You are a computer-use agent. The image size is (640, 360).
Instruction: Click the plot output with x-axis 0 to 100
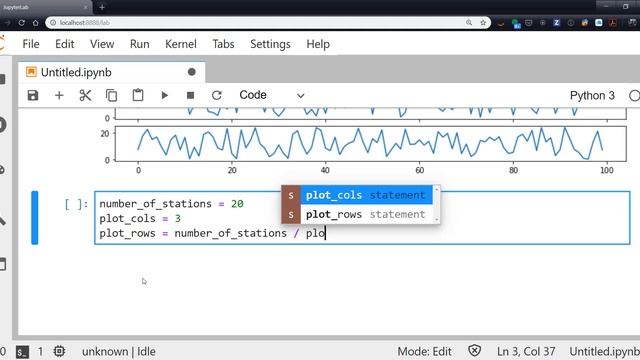(362, 149)
